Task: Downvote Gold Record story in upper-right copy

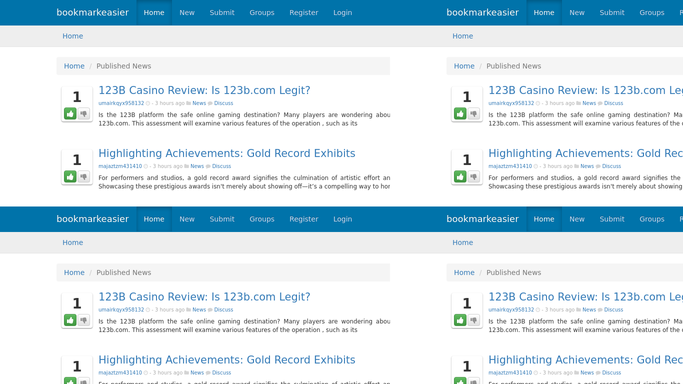Action: [473, 176]
